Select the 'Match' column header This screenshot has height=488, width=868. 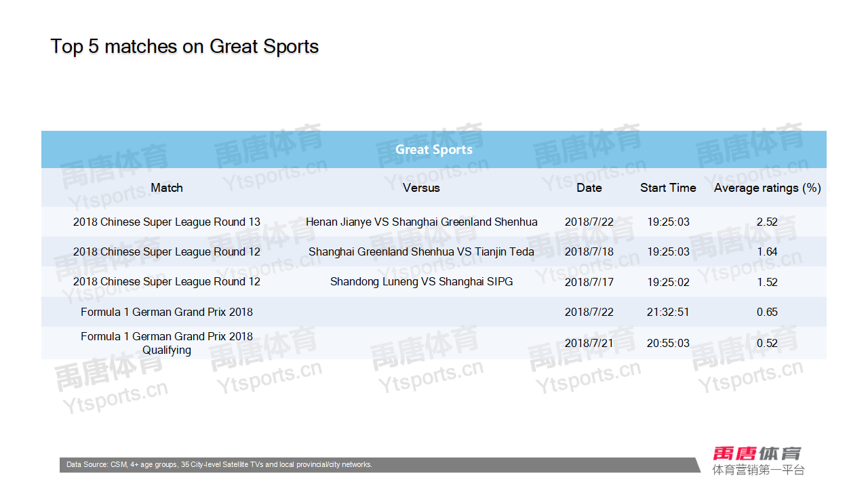(x=167, y=188)
